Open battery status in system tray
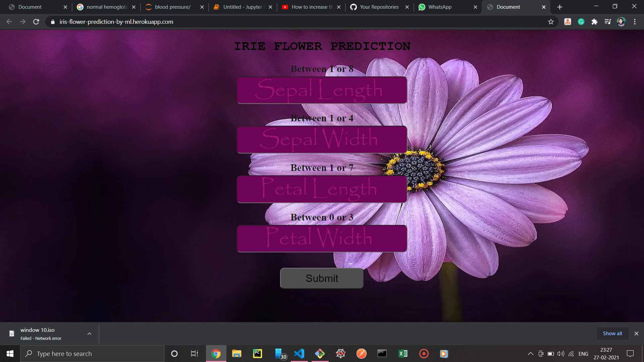Image resolution: width=644 pixels, height=362 pixels. coord(551,354)
